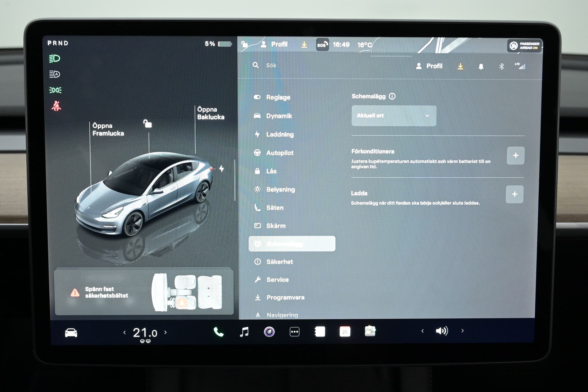Viewport: 588px width, 392px height.
Task: Tap the passenger airbag ON indicator
Action: tap(524, 46)
